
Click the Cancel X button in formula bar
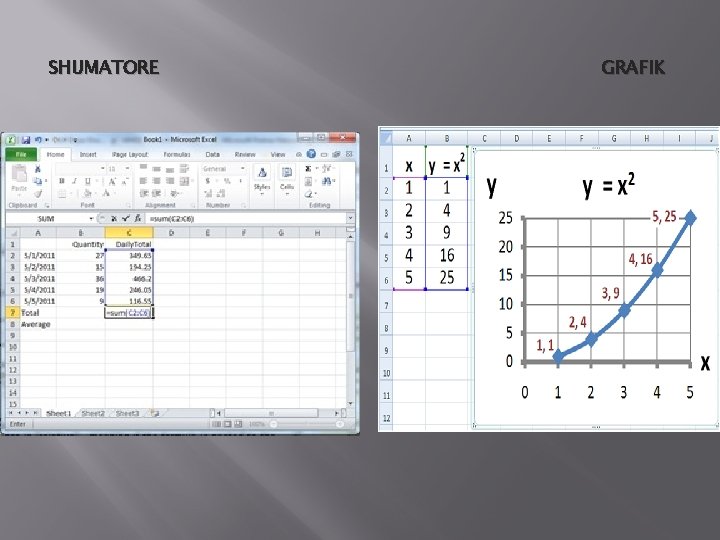coord(114,219)
